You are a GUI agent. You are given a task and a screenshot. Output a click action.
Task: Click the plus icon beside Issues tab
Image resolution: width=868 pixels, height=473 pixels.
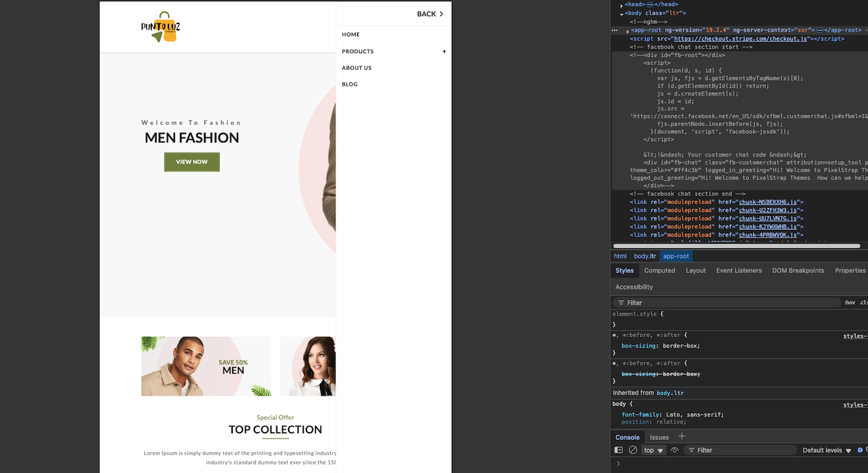(x=681, y=437)
